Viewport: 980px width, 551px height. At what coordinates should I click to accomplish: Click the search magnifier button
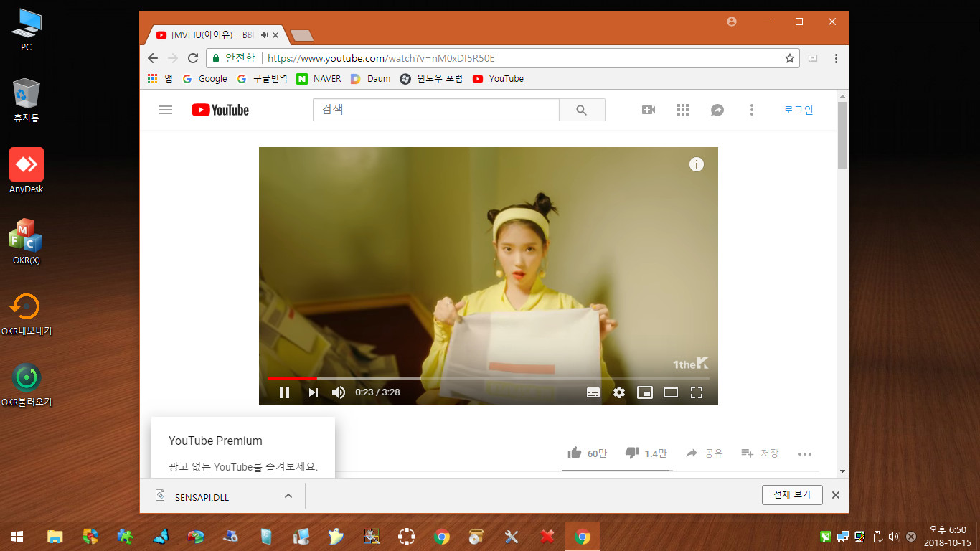point(582,110)
